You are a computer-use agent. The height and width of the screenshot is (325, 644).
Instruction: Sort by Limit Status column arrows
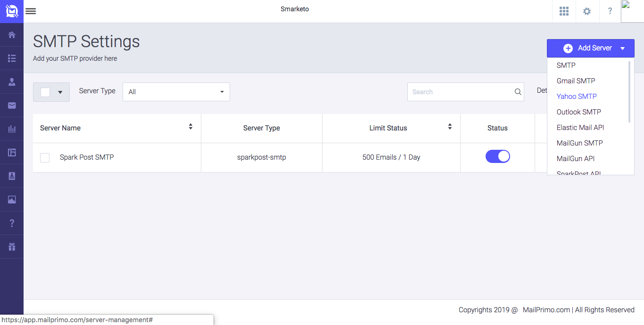pyautogui.click(x=450, y=126)
